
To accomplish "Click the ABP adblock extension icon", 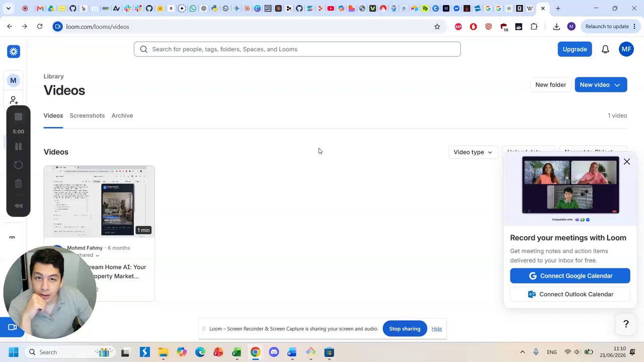I will (x=458, y=27).
